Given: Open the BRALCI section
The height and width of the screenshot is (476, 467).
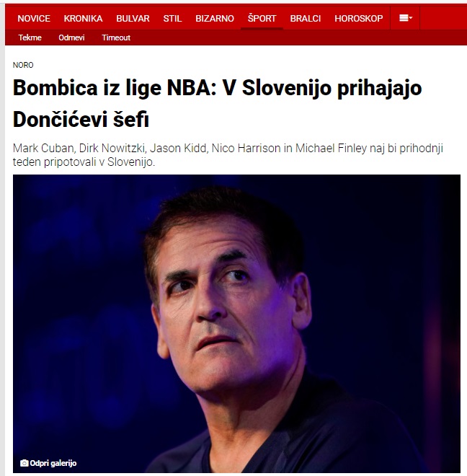Looking at the screenshot, I should (306, 19).
